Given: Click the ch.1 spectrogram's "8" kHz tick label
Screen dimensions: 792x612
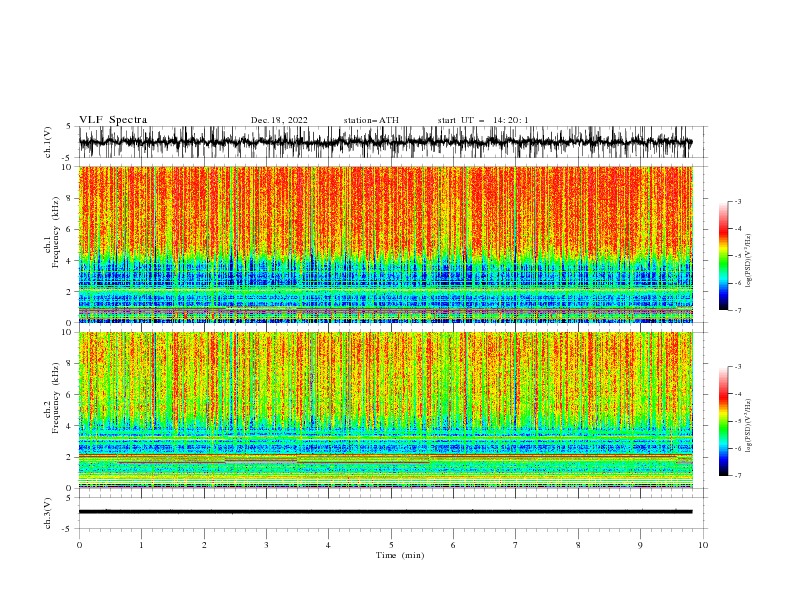Looking at the screenshot, I should pos(71,198).
